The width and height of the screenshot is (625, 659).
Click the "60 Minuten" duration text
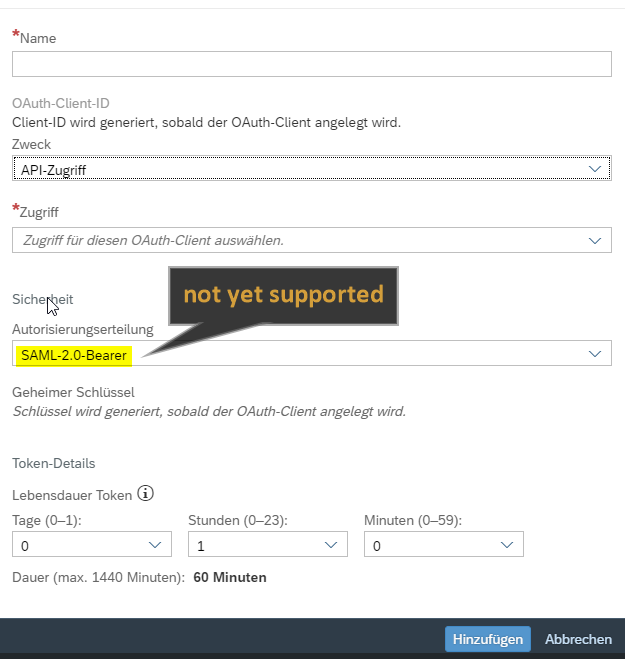pos(230,577)
